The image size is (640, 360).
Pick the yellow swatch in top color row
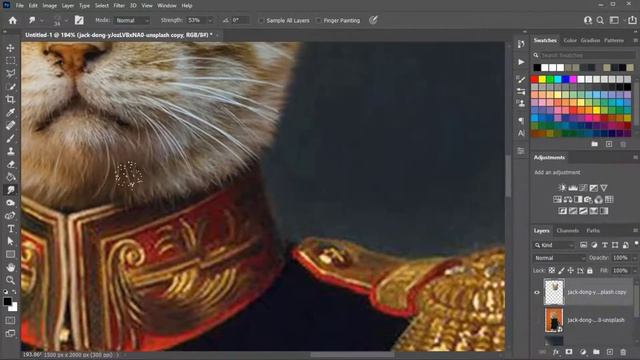point(542,79)
